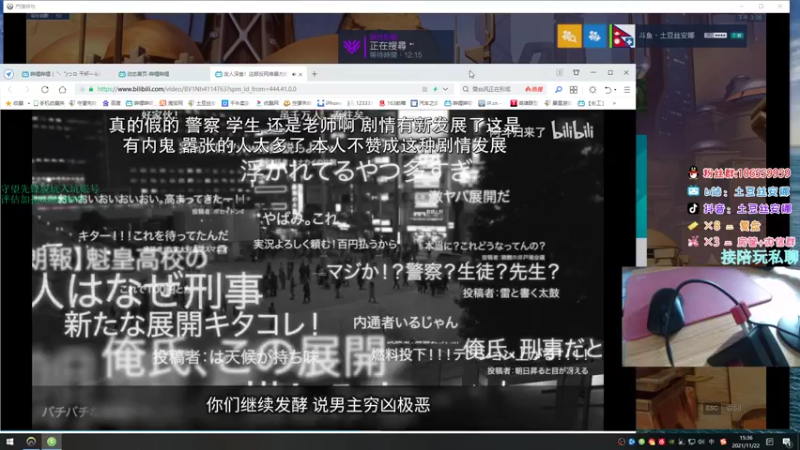
Task: Expand the bookmarks bar overflow arrow
Action: [x=614, y=103]
